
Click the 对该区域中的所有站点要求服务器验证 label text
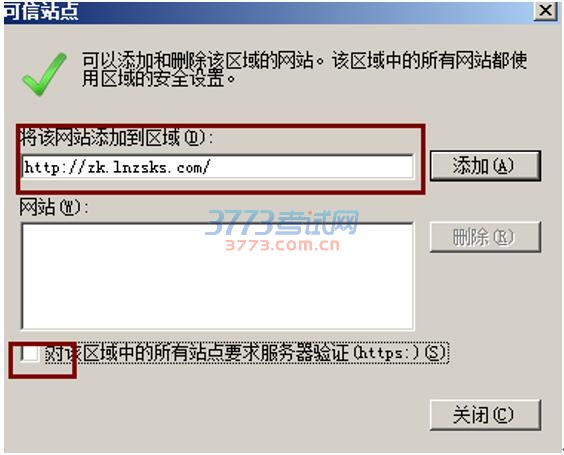[197, 352]
